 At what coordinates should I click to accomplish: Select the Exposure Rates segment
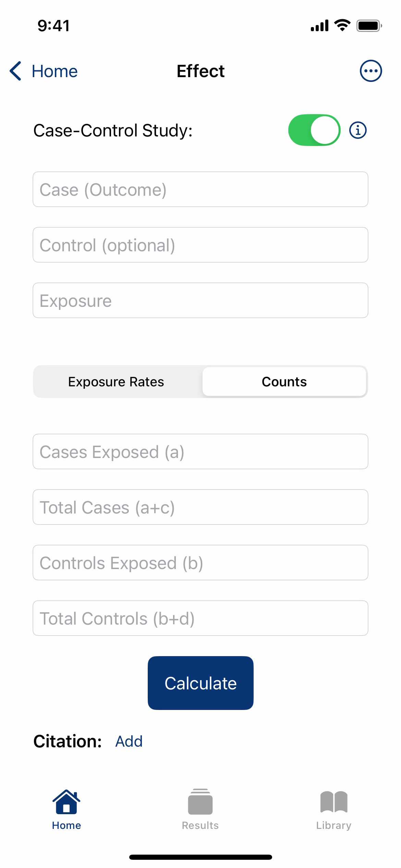pyautogui.click(x=116, y=382)
